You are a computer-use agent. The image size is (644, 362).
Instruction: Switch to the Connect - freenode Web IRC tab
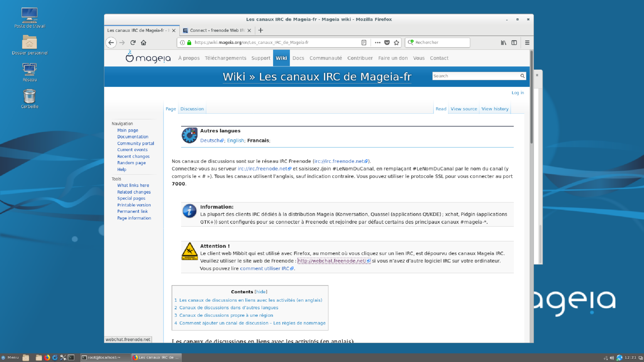(x=217, y=30)
